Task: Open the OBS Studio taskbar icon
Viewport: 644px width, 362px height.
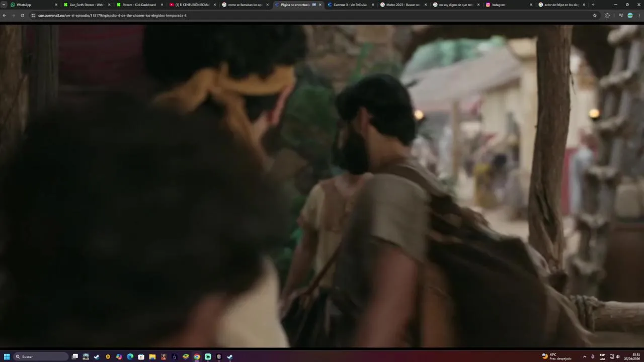Action: pyautogui.click(x=219, y=356)
